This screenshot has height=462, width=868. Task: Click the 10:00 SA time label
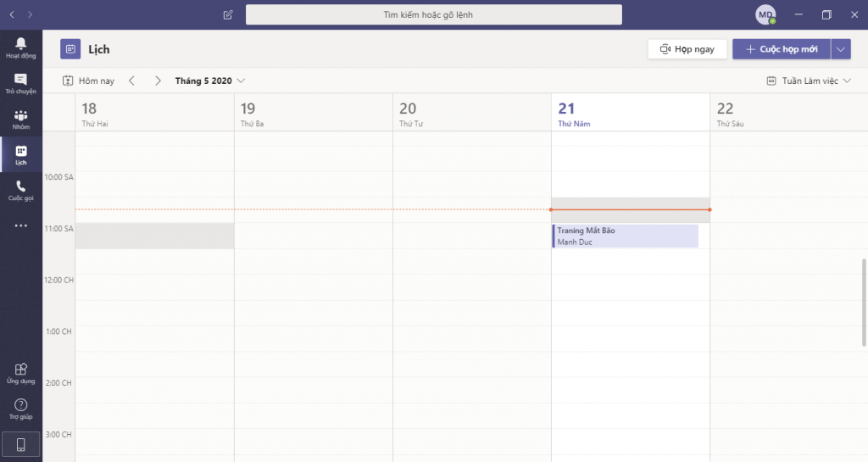(x=58, y=177)
